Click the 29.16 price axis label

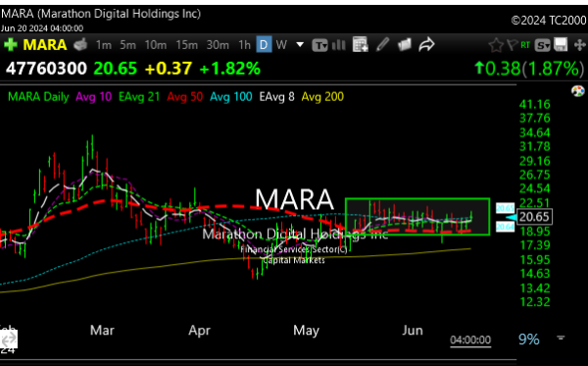pos(534,161)
